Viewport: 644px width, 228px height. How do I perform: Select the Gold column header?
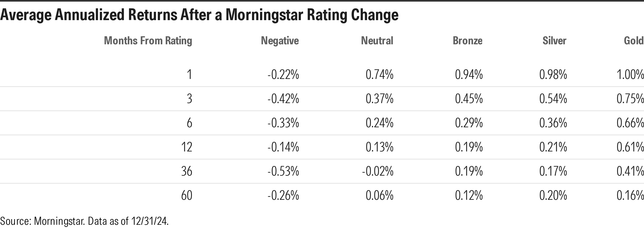(x=634, y=41)
